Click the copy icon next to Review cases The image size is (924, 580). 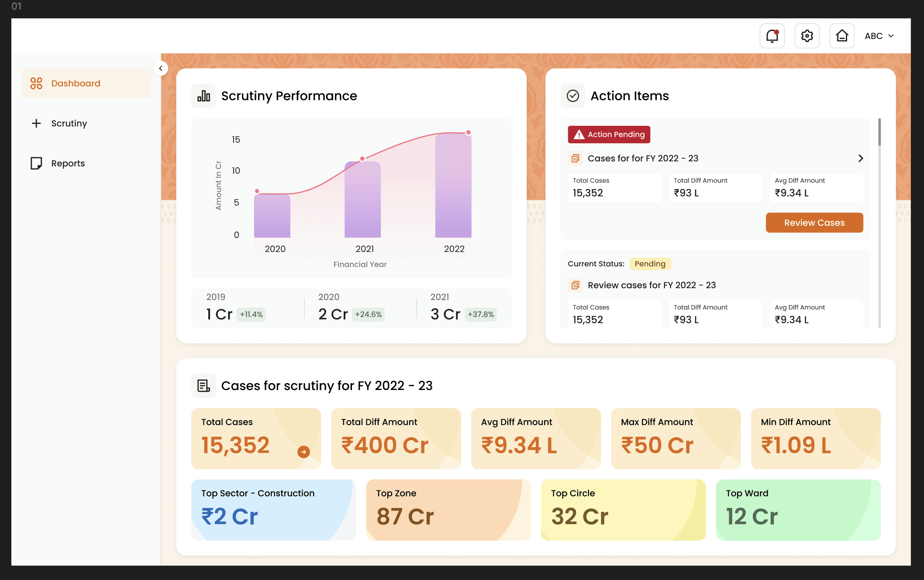click(575, 285)
